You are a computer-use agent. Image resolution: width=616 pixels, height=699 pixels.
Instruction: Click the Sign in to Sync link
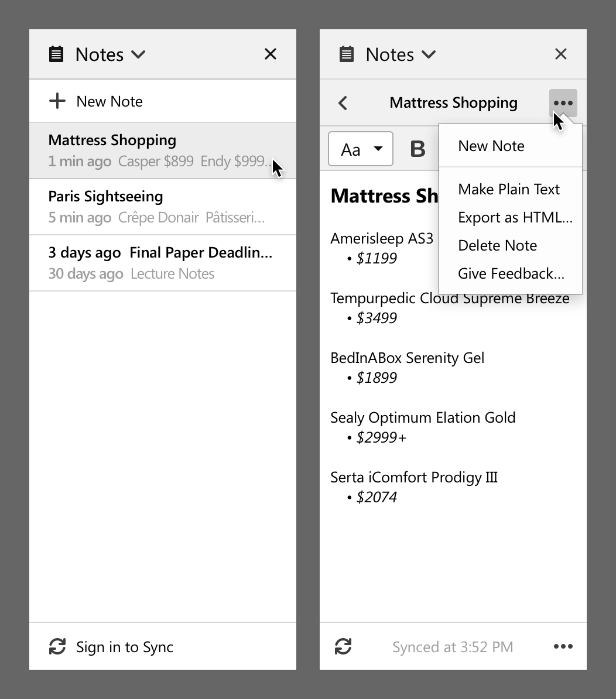124,647
